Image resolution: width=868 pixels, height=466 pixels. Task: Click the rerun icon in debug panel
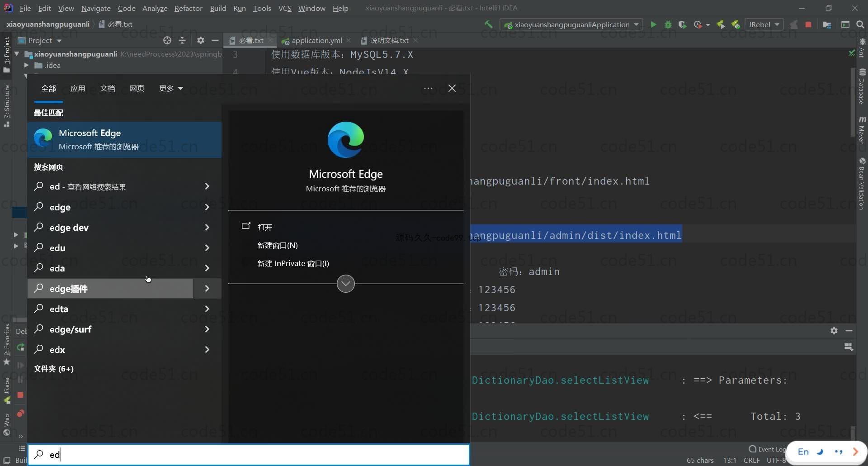pos(20,347)
